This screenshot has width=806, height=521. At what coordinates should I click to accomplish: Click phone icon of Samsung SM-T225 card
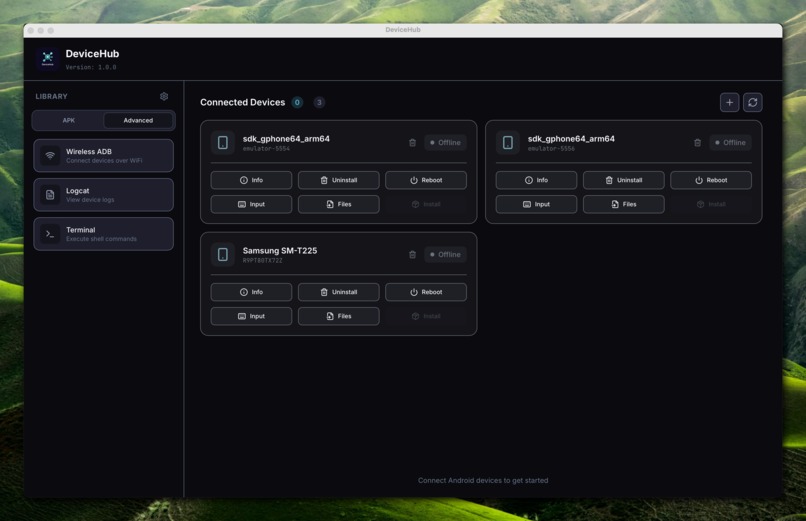(x=223, y=254)
